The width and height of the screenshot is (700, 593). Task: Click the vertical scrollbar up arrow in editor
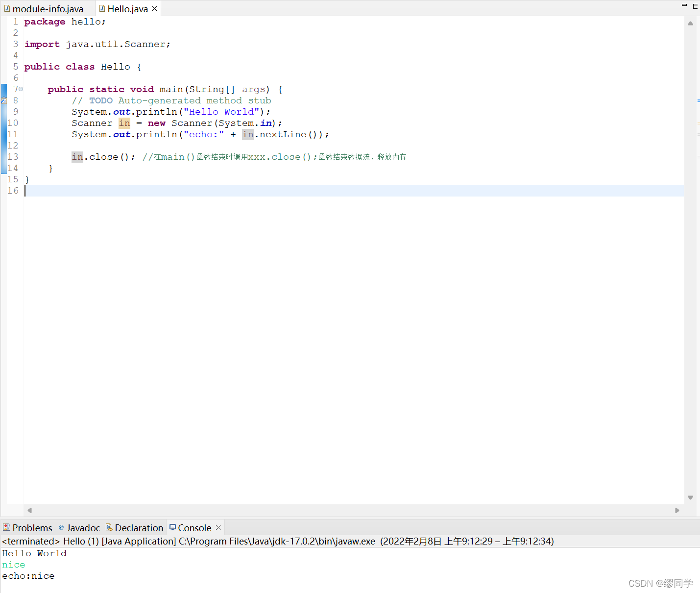(690, 23)
